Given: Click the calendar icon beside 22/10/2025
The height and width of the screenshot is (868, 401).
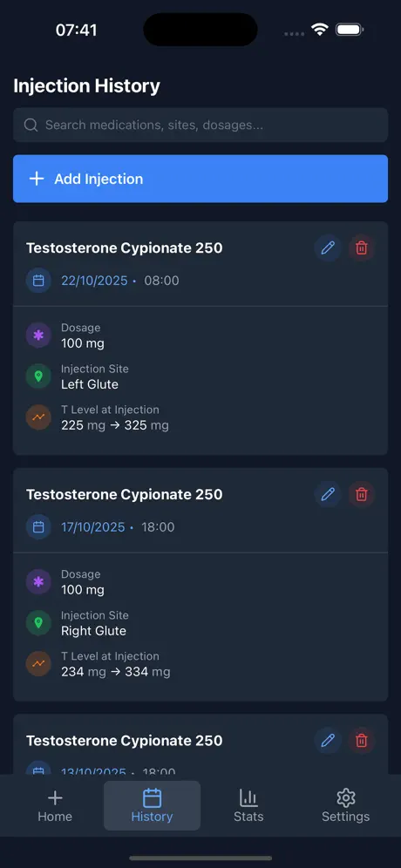Looking at the screenshot, I should 38,280.
